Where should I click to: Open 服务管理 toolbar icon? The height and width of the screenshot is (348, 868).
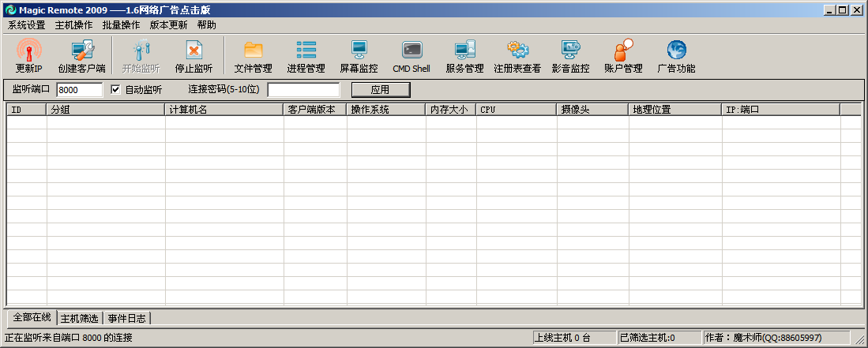coord(464,51)
